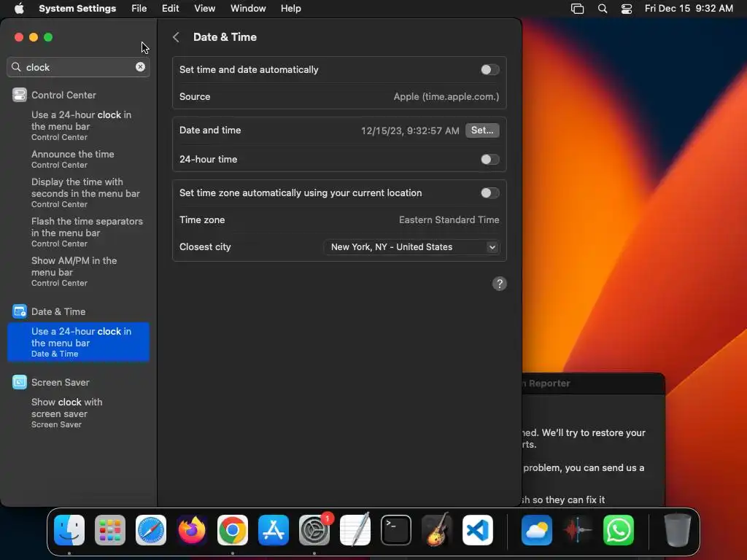The width and height of the screenshot is (747, 560).
Task: Open the Help menu
Action: (x=290, y=9)
